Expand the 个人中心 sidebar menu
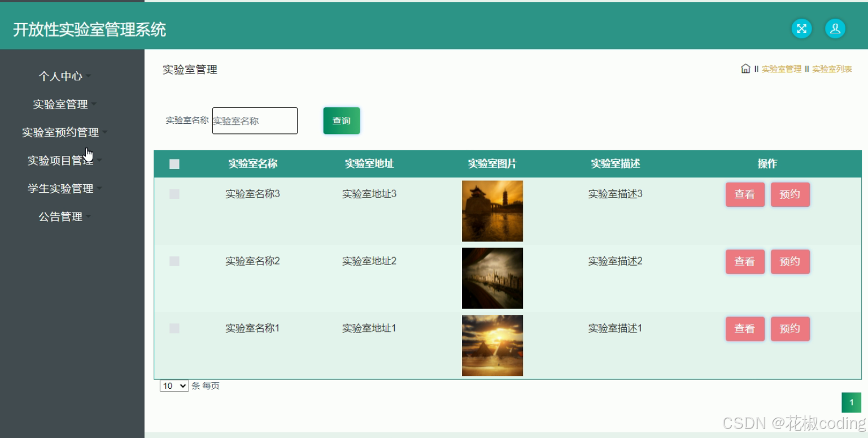Image resolution: width=868 pixels, height=438 pixels. [x=61, y=76]
